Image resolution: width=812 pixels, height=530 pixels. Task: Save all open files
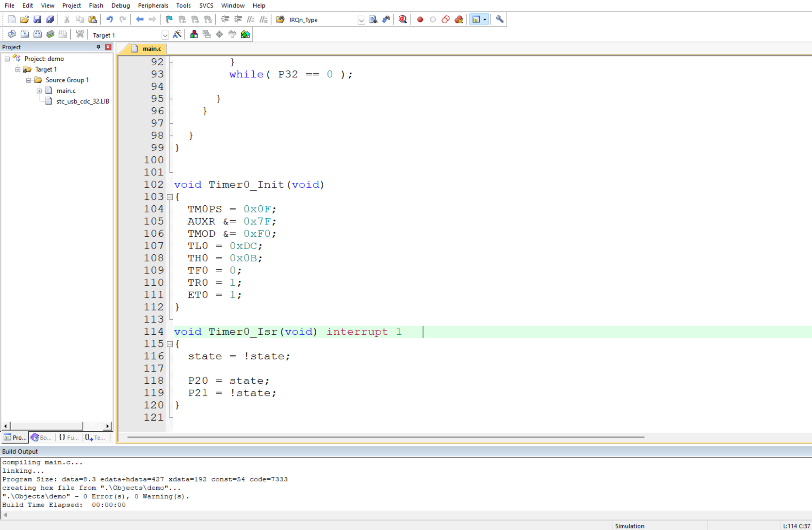(50, 20)
